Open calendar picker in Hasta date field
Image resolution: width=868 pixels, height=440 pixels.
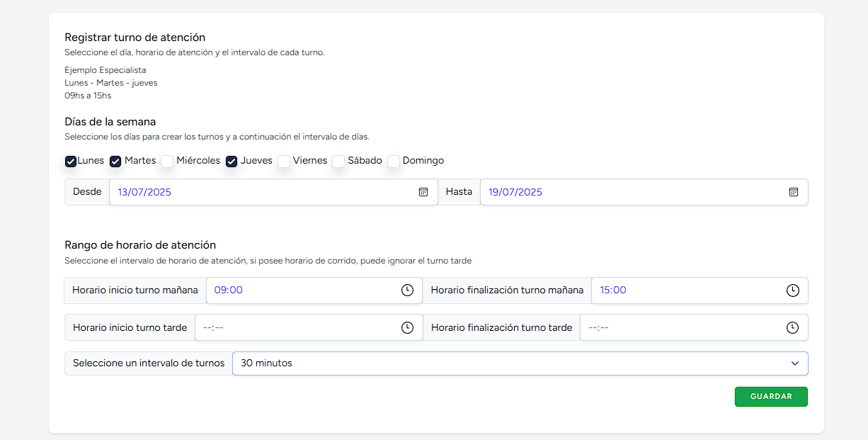coord(794,192)
